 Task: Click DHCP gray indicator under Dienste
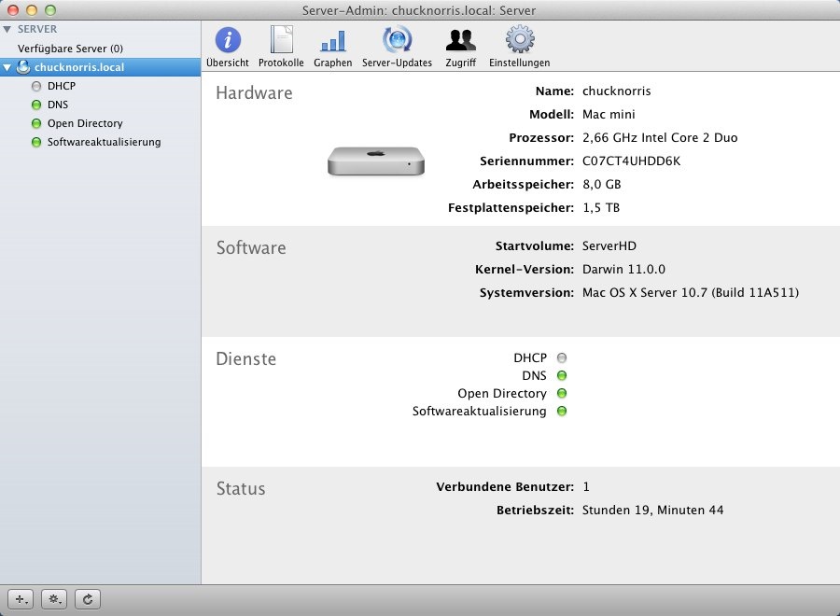pos(562,357)
